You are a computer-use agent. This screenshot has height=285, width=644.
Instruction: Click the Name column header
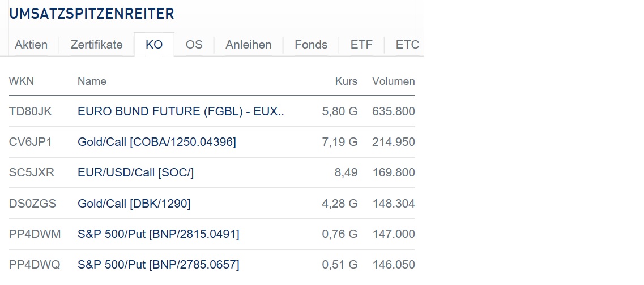[92, 81]
